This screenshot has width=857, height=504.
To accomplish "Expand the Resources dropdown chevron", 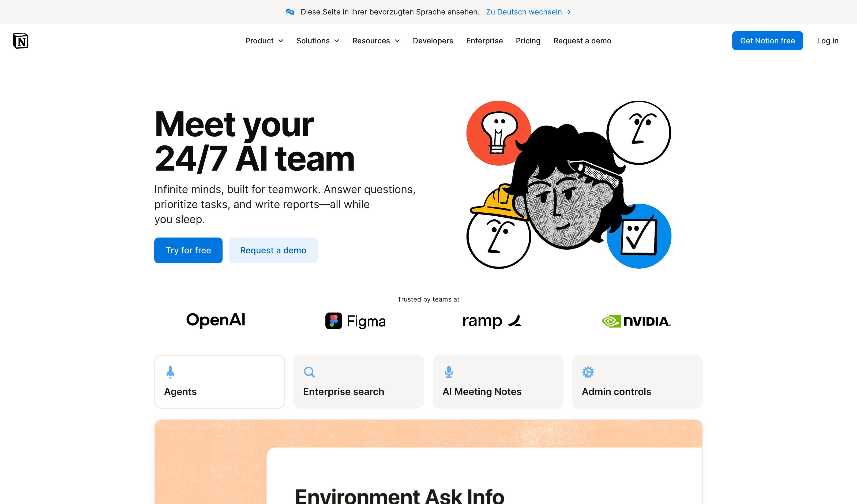I will pos(397,41).
